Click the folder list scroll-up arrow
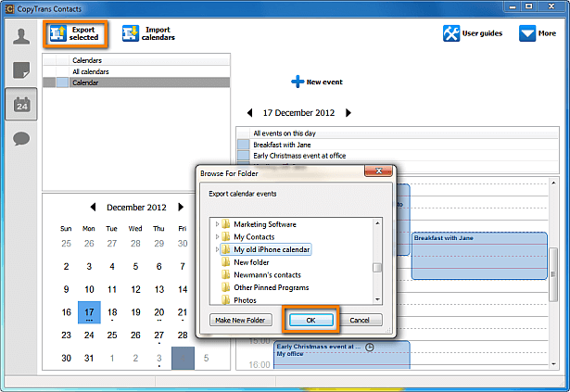570x392 pixels. pyautogui.click(x=377, y=223)
